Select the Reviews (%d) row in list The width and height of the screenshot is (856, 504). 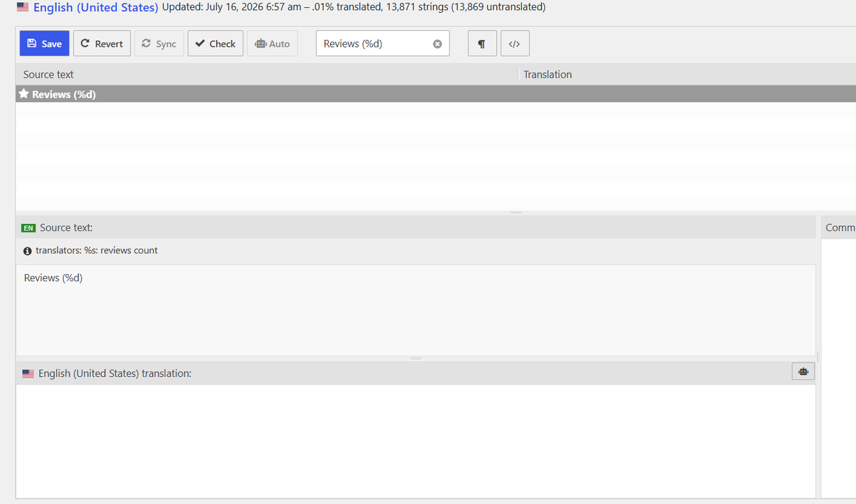pos(435,94)
